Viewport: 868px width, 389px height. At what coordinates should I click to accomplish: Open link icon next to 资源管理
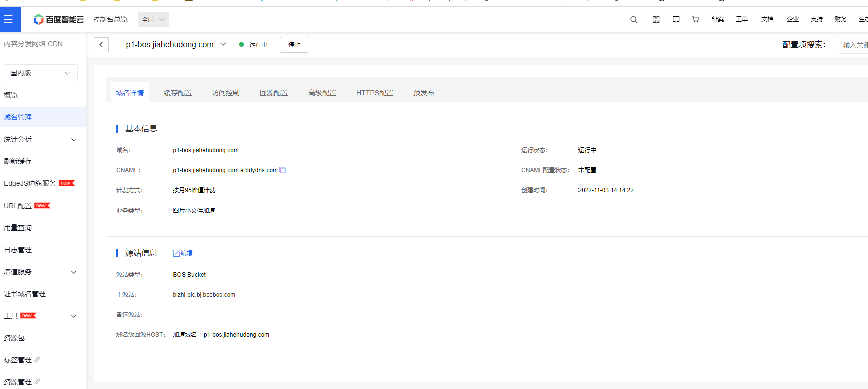37,381
